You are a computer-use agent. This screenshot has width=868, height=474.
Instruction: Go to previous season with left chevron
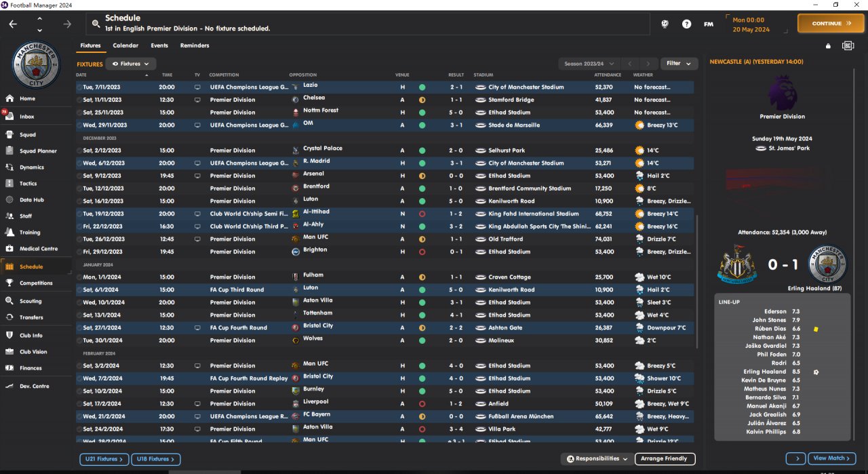pos(629,63)
